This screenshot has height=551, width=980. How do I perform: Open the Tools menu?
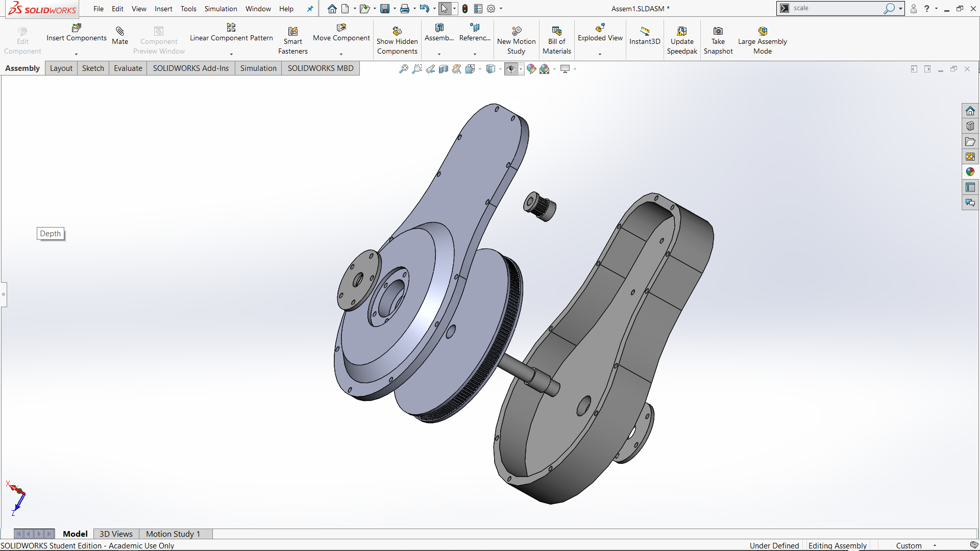pyautogui.click(x=188, y=9)
